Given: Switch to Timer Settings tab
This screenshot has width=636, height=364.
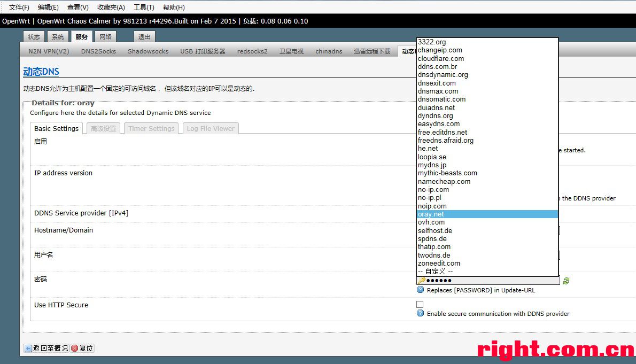Looking at the screenshot, I should [x=151, y=128].
